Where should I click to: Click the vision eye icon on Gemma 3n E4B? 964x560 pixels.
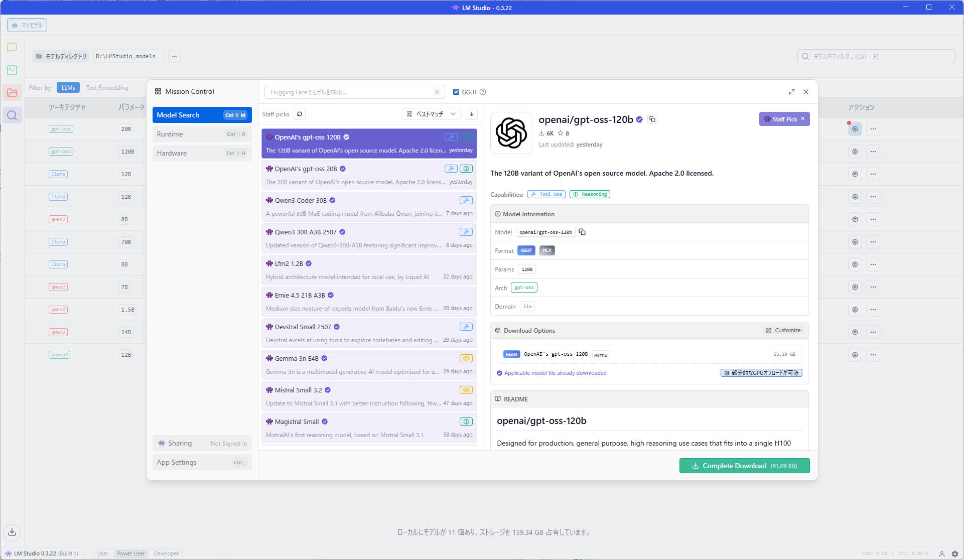(x=466, y=358)
